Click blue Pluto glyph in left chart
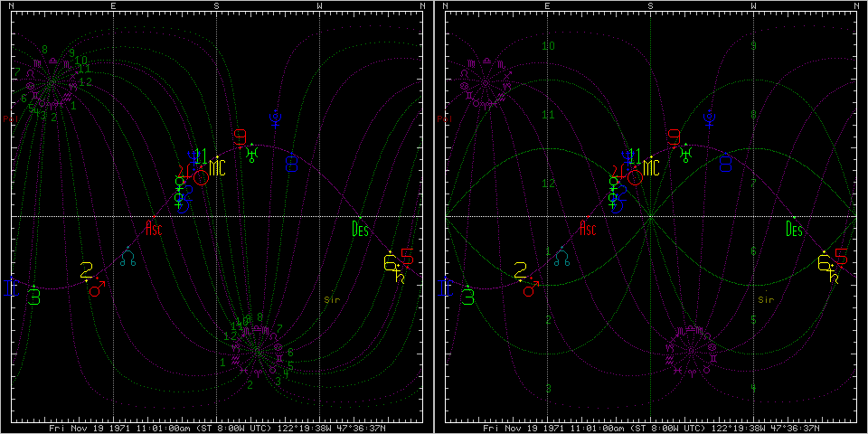The width and height of the screenshot is (868, 434). 275,118
